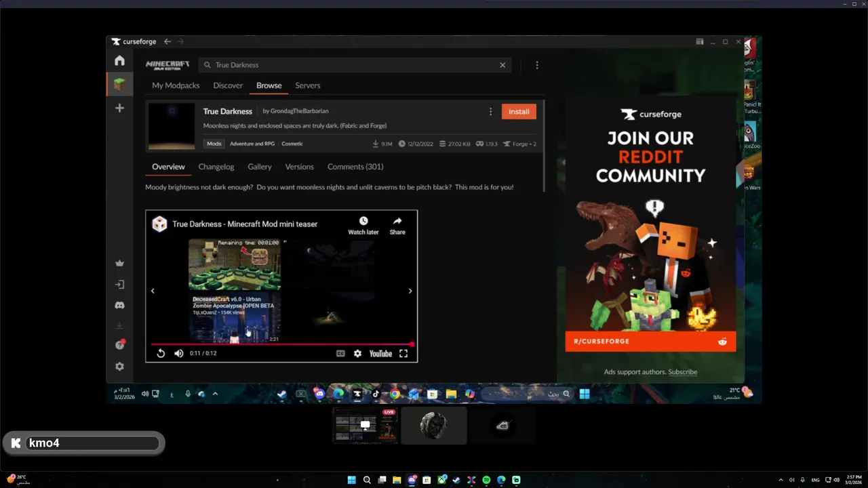Screen dimensions: 868x488
Task: Replay the YouTube video
Action: [x=161, y=353]
